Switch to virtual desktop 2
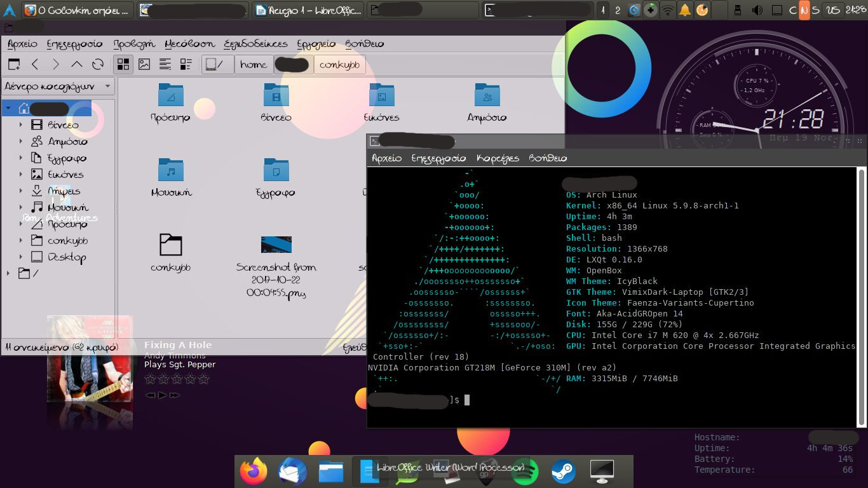Viewport: 868px width, 488px height. pyautogui.click(x=618, y=10)
